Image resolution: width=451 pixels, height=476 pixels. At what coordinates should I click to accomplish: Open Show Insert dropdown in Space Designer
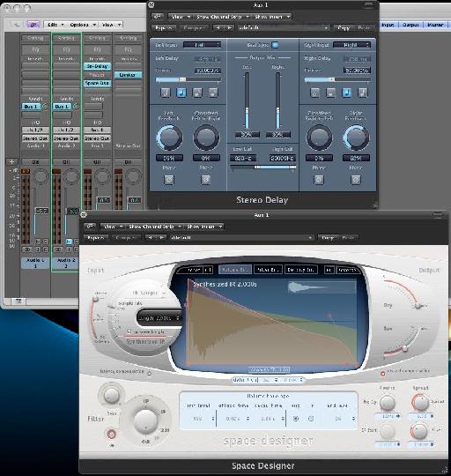[x=204, y=227]
